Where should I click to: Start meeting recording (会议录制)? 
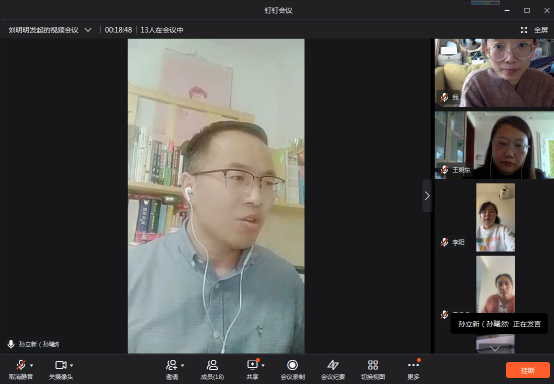point(293,370)
